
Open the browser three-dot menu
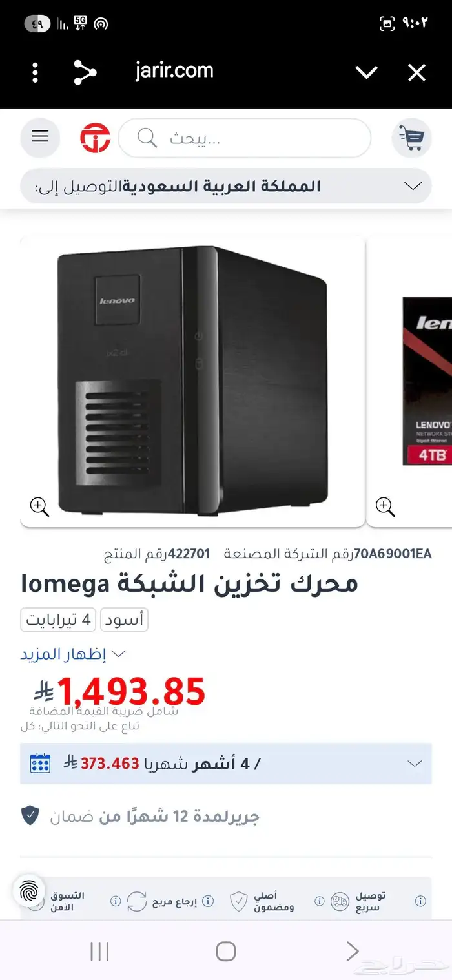coord(36,72)
